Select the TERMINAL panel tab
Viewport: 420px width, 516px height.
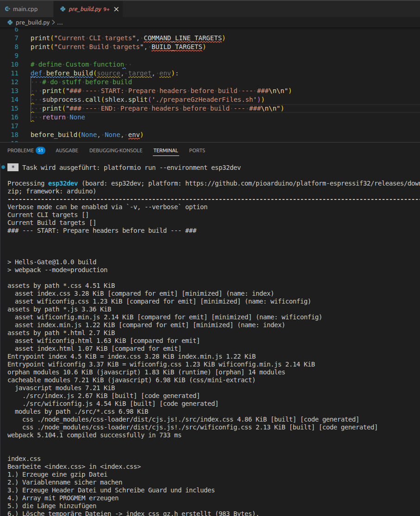[165, 150]
